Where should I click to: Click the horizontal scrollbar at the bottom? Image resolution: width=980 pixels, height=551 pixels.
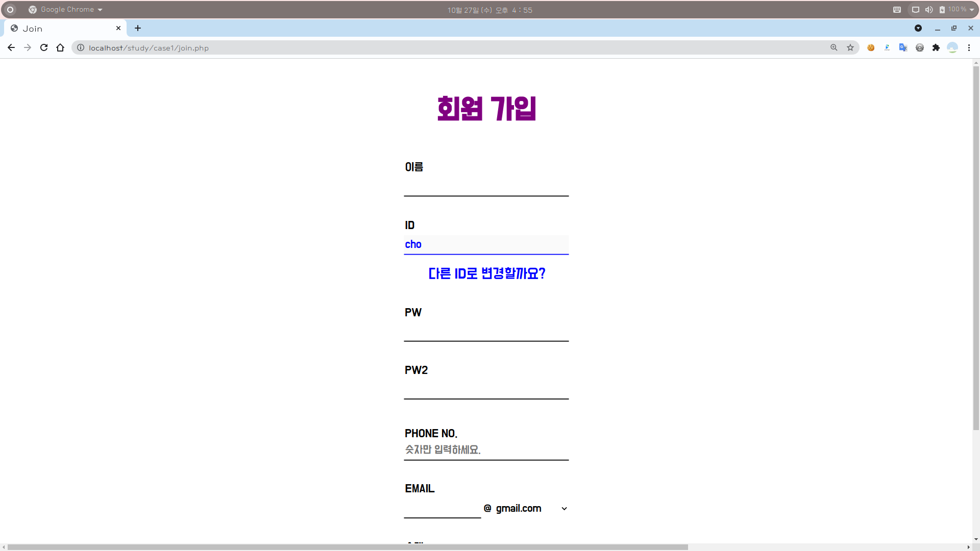pyautogui.click(x=347, y=547)
